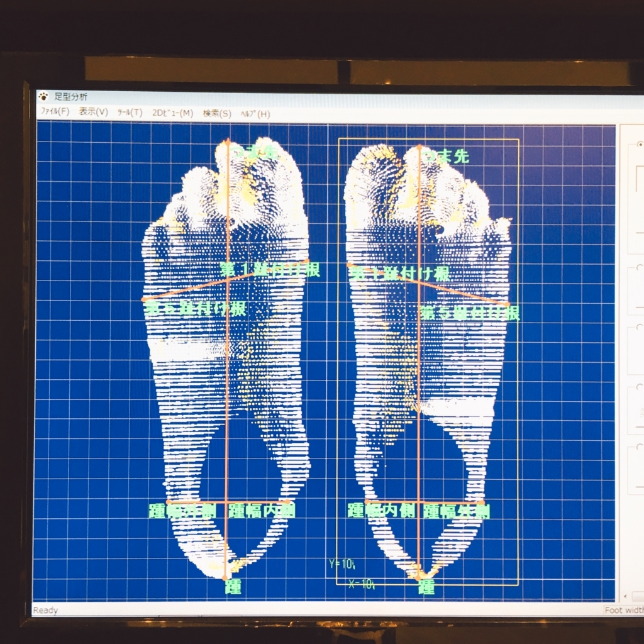The image size is (644, 644).
Task: Open the 2Dビュー(M) menu
Action: pyautogui.click(x=172, y=113)
